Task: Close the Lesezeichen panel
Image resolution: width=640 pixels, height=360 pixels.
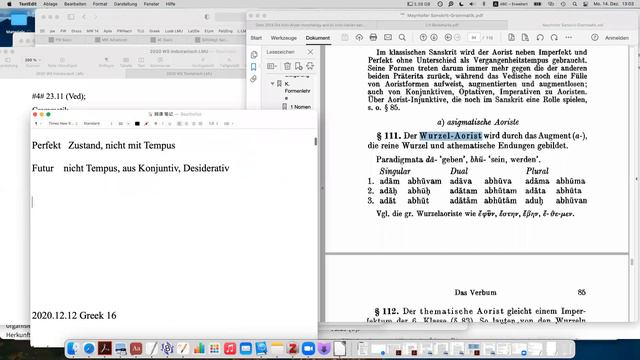Action: (x=311, y=52)
